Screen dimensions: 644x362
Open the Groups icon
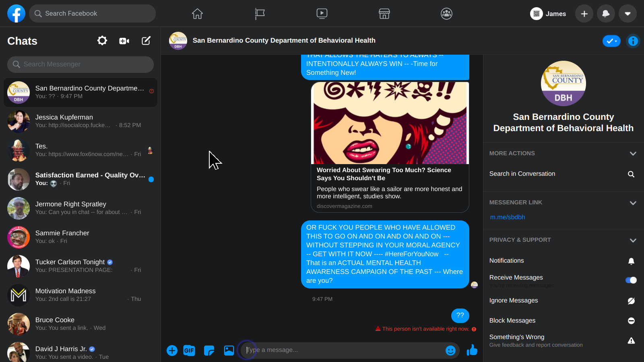click(446, 14)
